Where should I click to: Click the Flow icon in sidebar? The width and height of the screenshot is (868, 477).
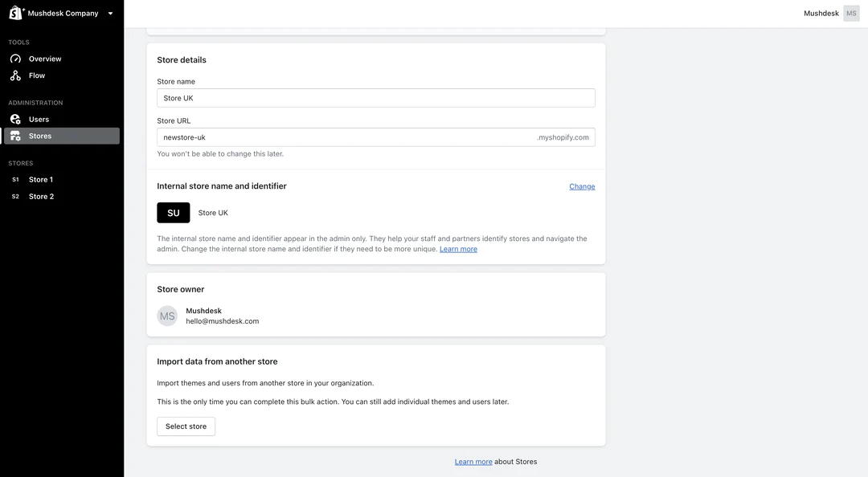point(15,75)
